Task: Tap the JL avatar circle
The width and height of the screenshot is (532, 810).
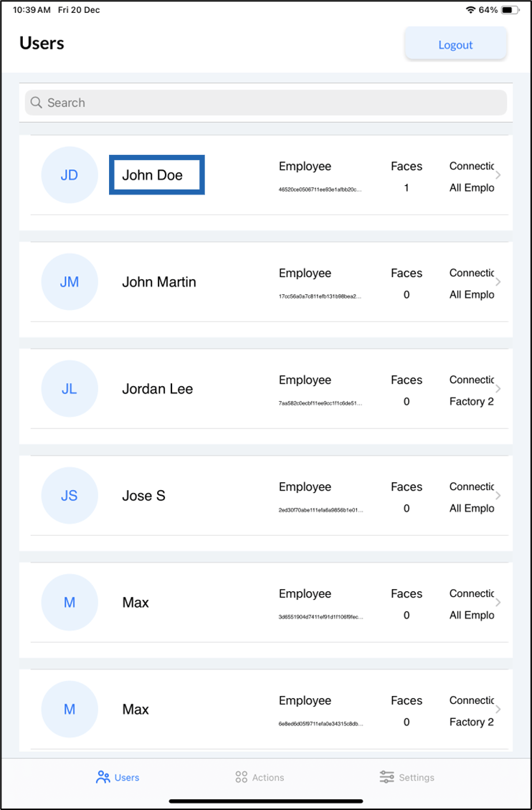Action: pyautogui.click(x=69, y=388)
